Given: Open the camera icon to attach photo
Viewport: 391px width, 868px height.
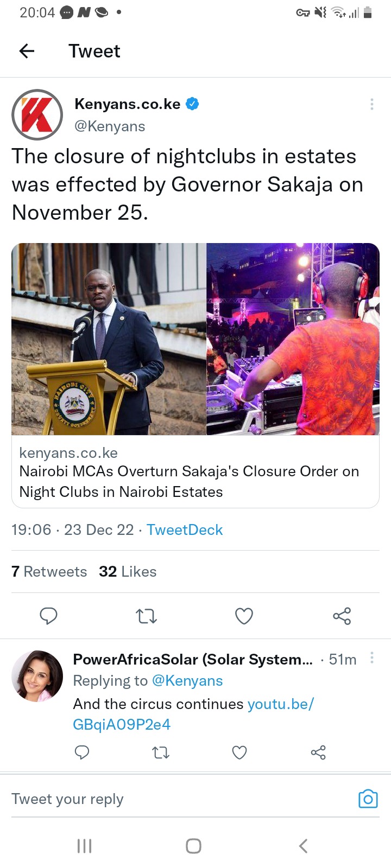Looking at the screenshot, I should pyautogui.click(x=368, y=799).
